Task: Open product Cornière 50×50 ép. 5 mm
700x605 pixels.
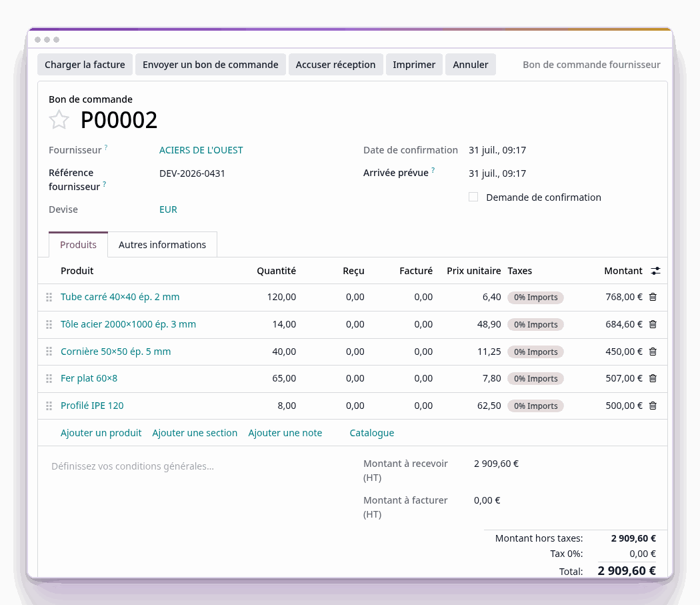Action: [115, 352]
